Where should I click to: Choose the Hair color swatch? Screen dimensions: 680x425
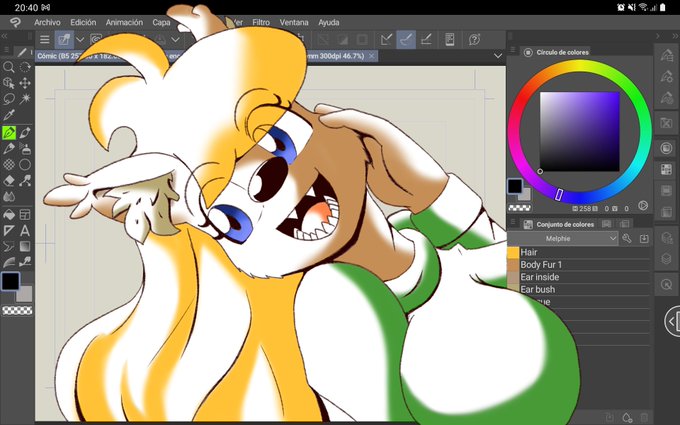(513, 252)
